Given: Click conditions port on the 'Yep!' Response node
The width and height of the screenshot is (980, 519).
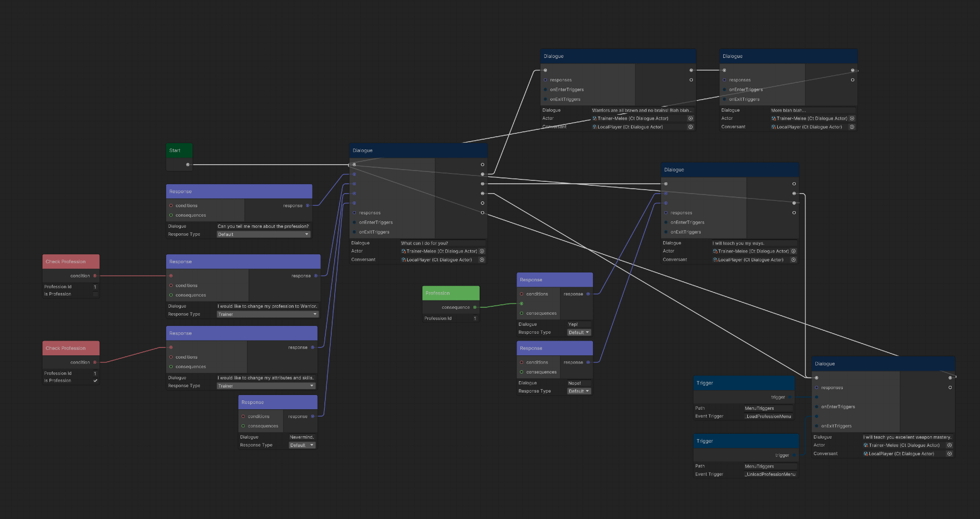Looking at the screenshot, I should [x=521, y=294].
